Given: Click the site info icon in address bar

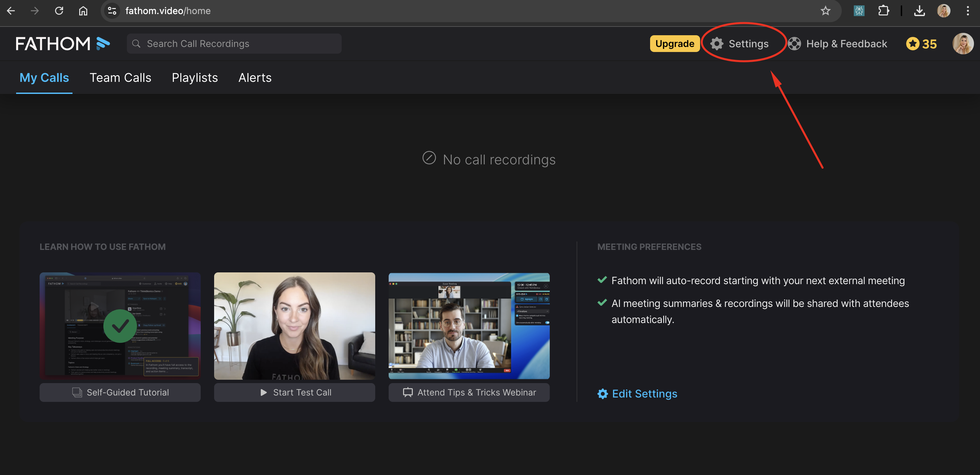Looking at the screenshot, I should tap(112, 11).
